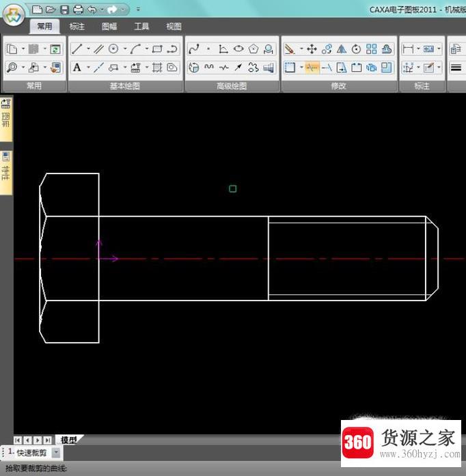
Task: Undo the last action
Action: (x=92, y=10)
